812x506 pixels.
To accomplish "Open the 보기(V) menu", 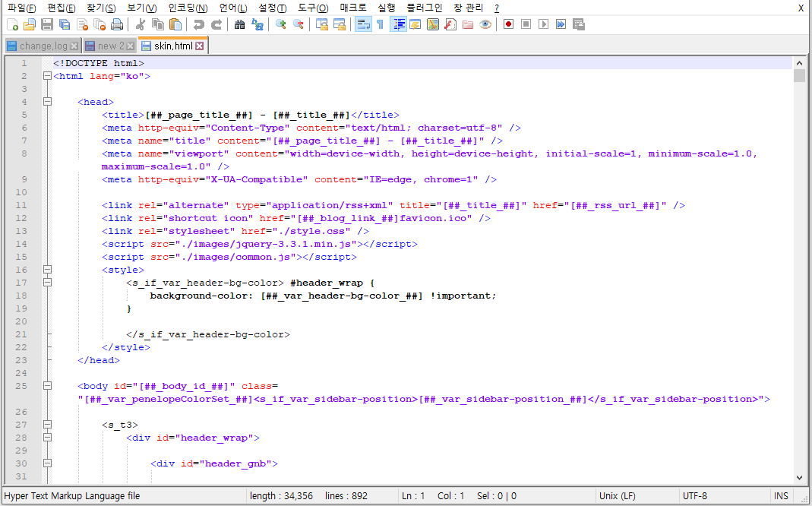I will (141, 8).
